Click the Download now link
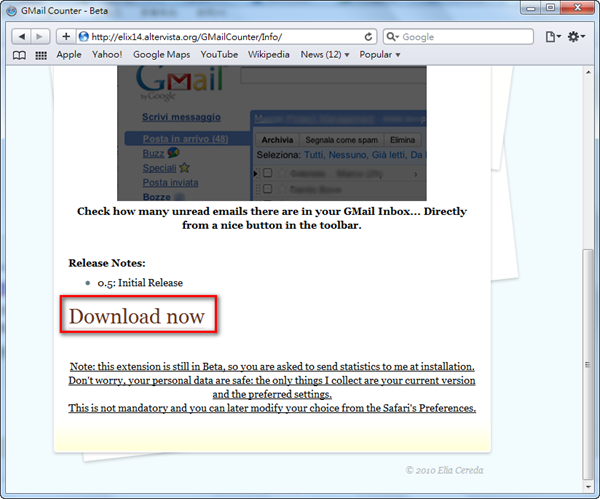 [137, 316]
